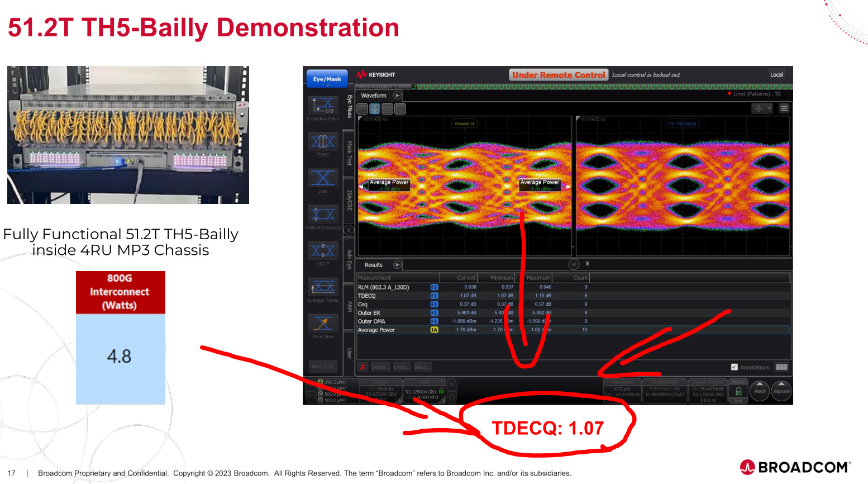Click the Local control button
Image resolution: width=868 pixels, height=484 pixels.
[776, 74]
